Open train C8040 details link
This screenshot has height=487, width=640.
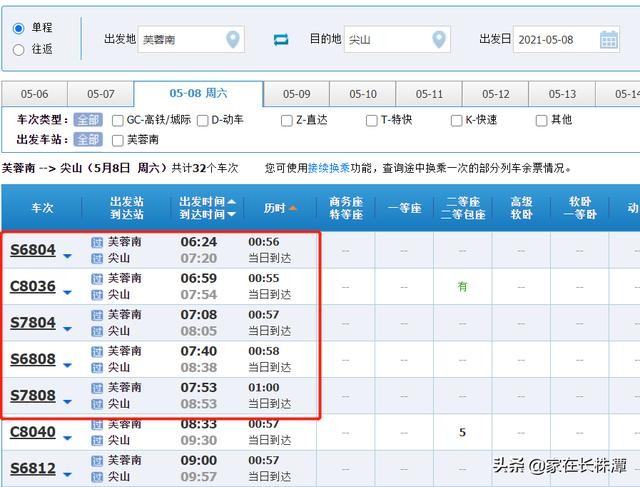(x=33, y=431)
